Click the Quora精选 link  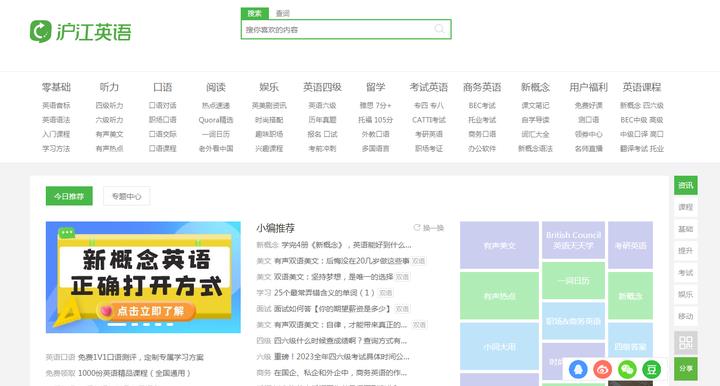(x=216, y=120)
